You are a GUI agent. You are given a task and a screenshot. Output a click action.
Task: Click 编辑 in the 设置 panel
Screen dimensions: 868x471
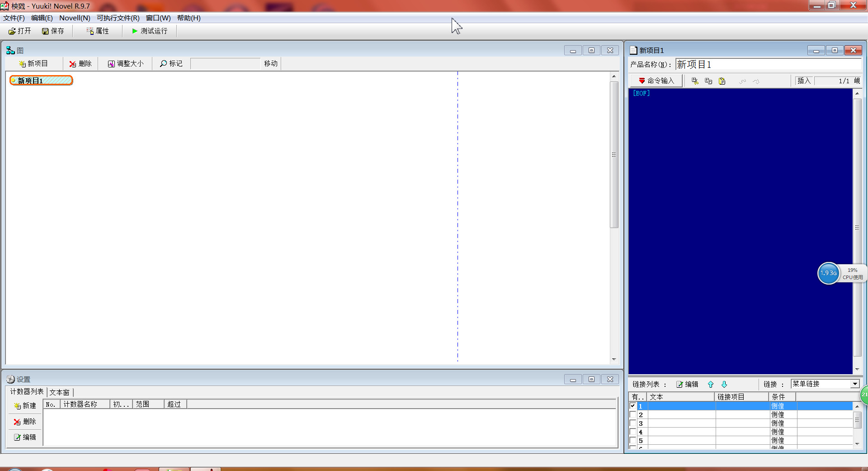click(x=25, y=437)
